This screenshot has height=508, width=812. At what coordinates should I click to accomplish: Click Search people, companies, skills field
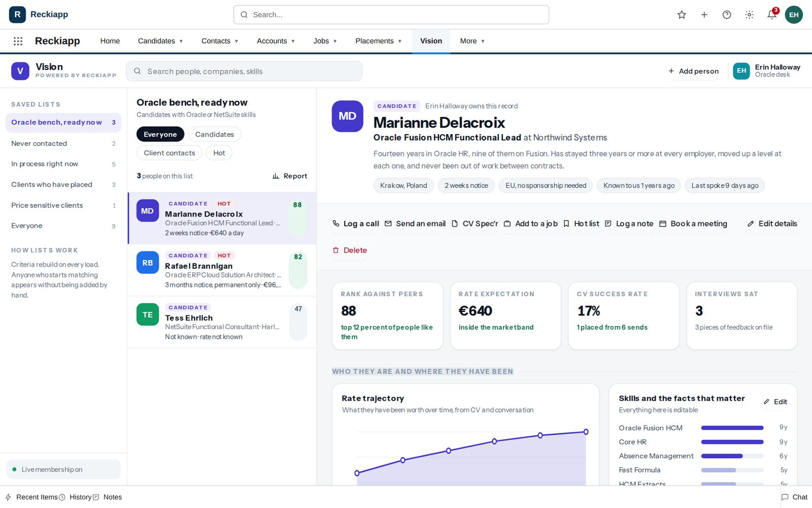click(x=244, y=71)
